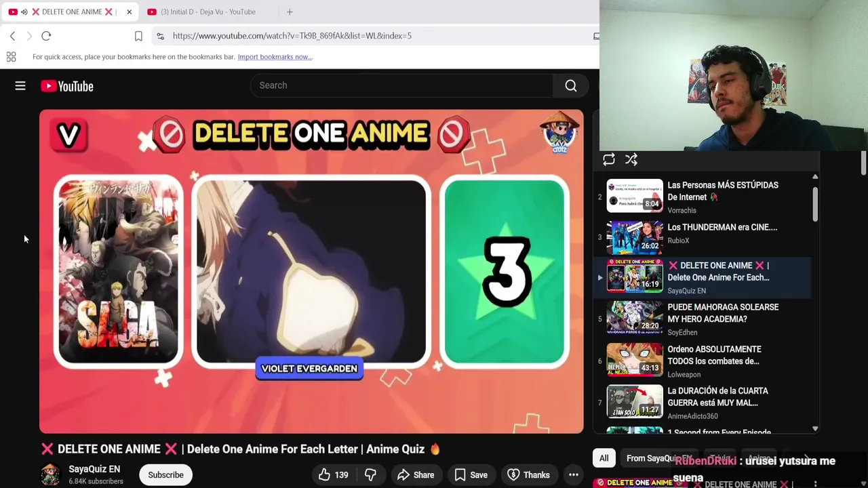Select the From SayaQuiz EN chip

pos(658,458)
